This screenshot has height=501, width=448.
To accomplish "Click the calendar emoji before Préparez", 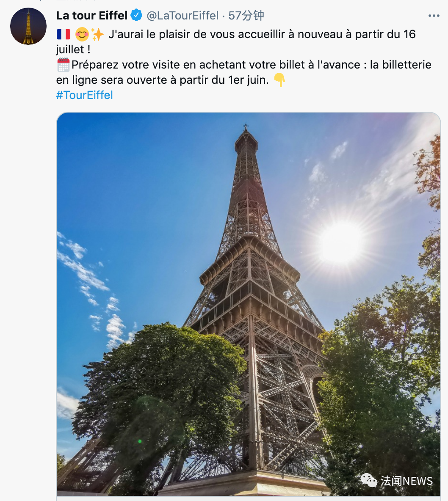I will (63, 65).
